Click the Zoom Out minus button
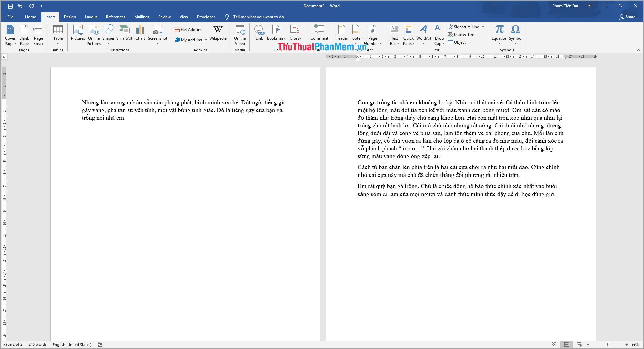Screen dimensions: 644x349 pyautogui.click(x=588, y=345)
